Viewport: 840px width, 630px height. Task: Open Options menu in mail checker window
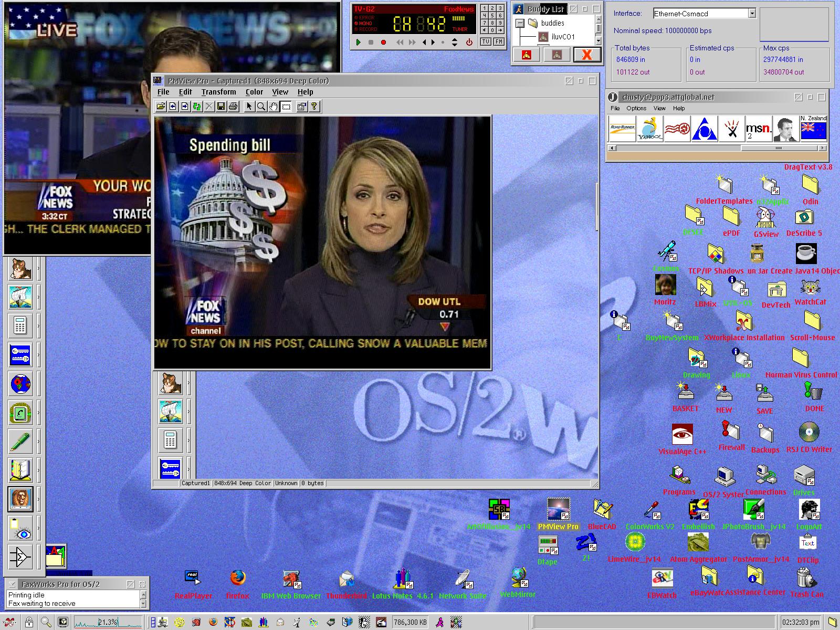[636, 108]
